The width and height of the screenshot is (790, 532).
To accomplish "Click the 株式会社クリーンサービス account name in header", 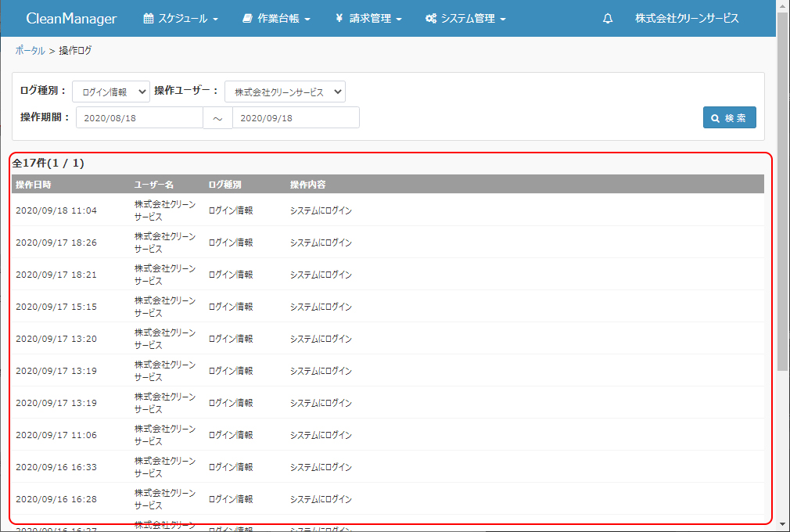I will [x=687, y=19].
